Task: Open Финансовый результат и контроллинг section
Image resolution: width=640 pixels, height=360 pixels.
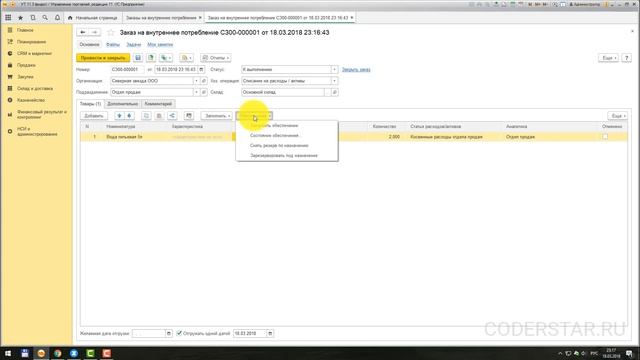Action: click(x=41, y=114)
